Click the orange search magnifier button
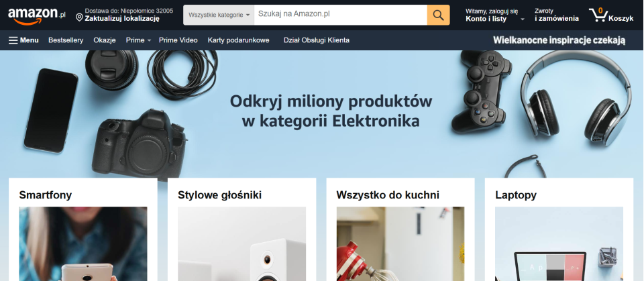 [438, 15]
